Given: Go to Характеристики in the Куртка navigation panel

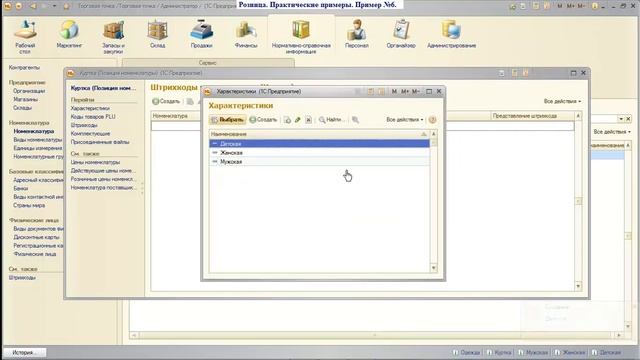Looking at the screenshot, I should [x=90, y=108].
